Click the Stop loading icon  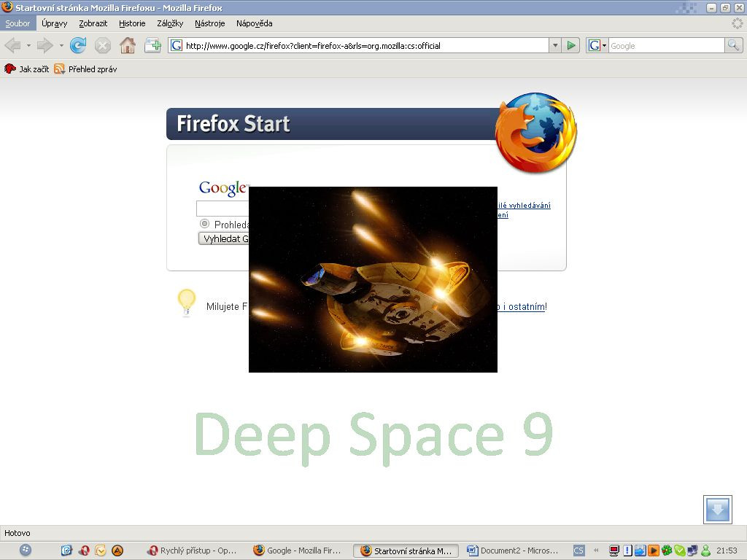(x=102, y=46)
